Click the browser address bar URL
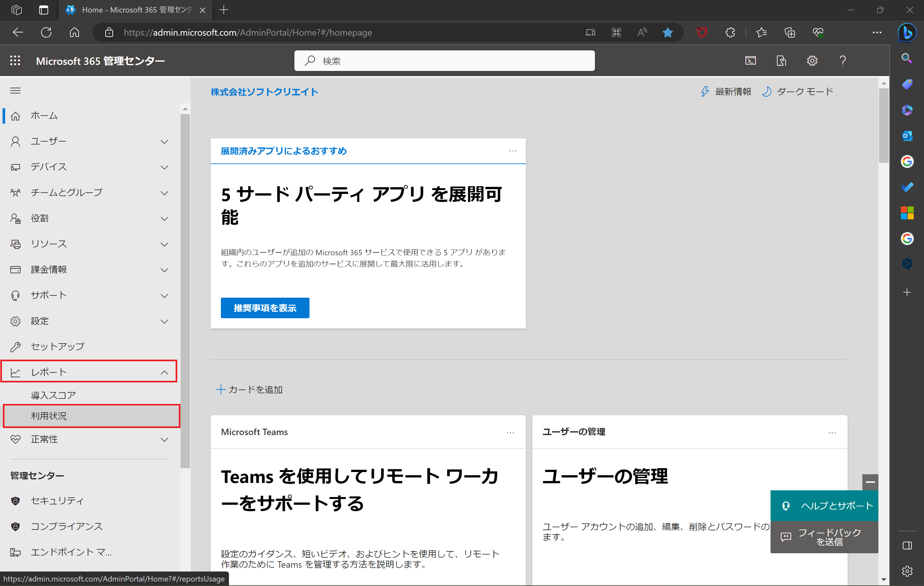Viewport: 924px width, 586px height. click(x=248, y=33)
